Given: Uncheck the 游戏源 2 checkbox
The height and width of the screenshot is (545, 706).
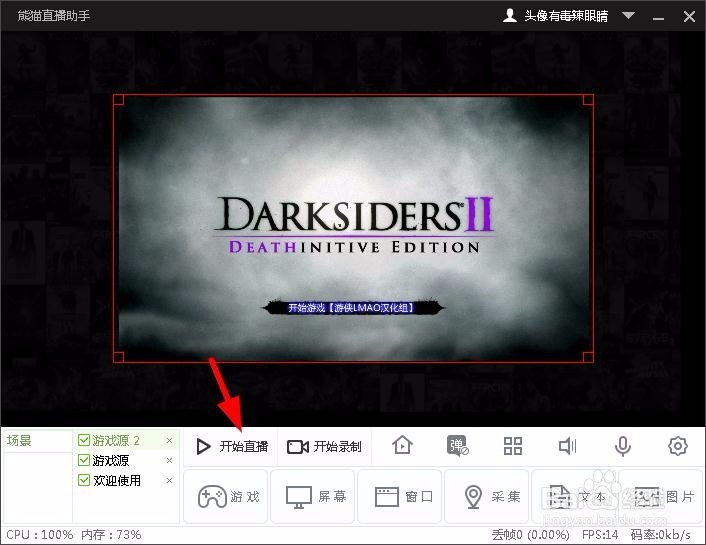Looking at the screenshot, I should (84, 440).
